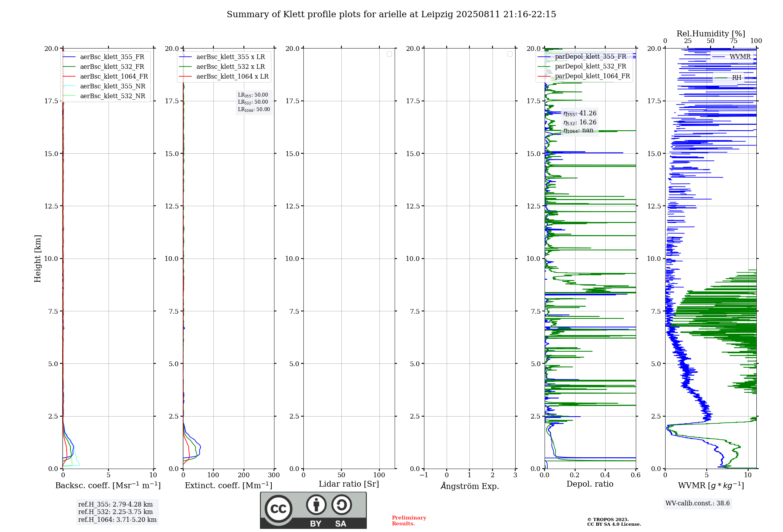This screenshot has width=783, height=532.
Task: Click the figure title Summary of Klett profile plots
Action: pos(391,14)
